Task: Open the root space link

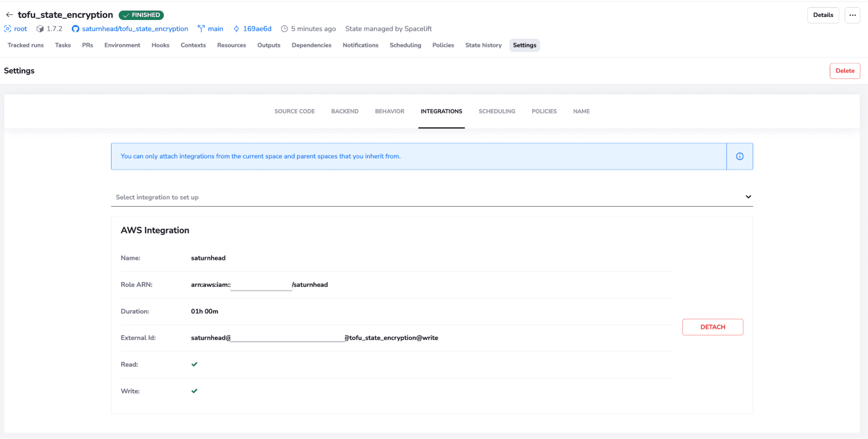Action: click(x=20, y=29)
